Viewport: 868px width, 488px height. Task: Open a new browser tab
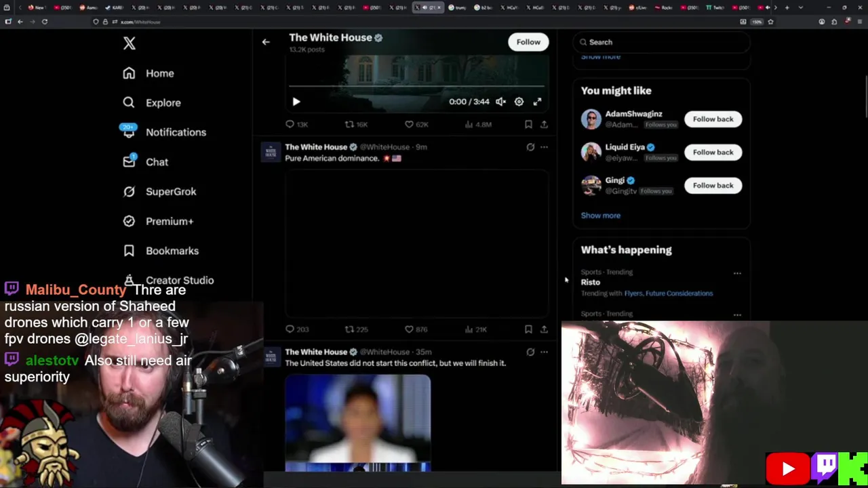(x=787, y=7)
